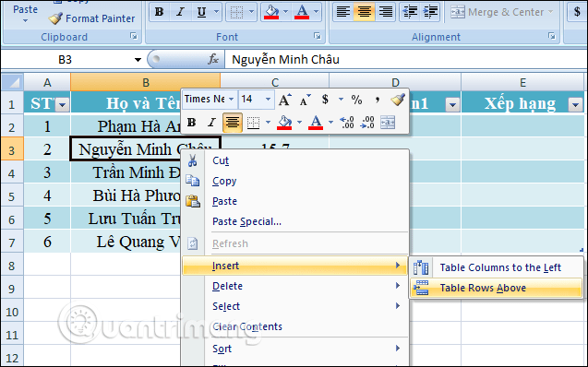Click the mini toolbar Comma Style icon
The width and height of the screenshot is (588, 367).
tap(377, 100)
